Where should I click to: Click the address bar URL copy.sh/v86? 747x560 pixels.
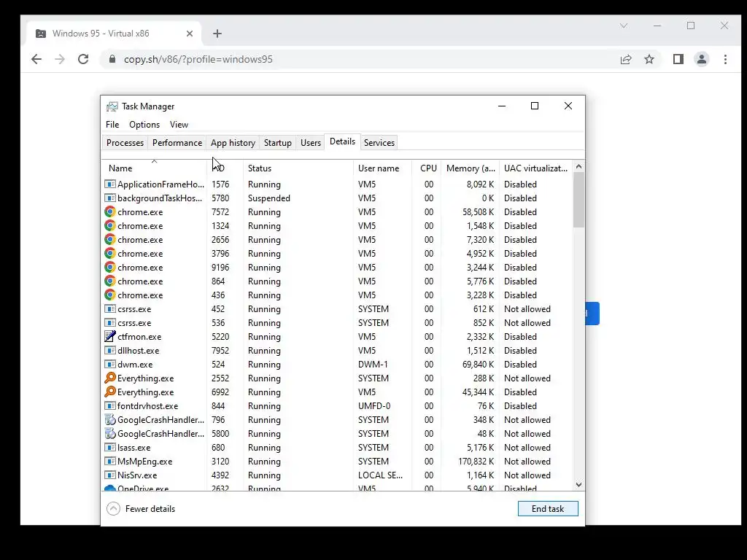point(198,59)
